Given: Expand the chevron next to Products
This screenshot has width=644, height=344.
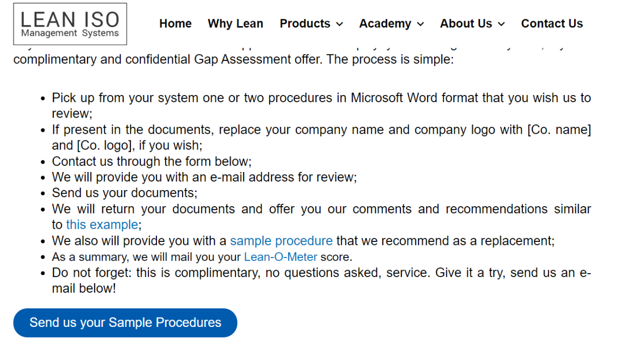Looking at the screenshot, I should point(340,24).
